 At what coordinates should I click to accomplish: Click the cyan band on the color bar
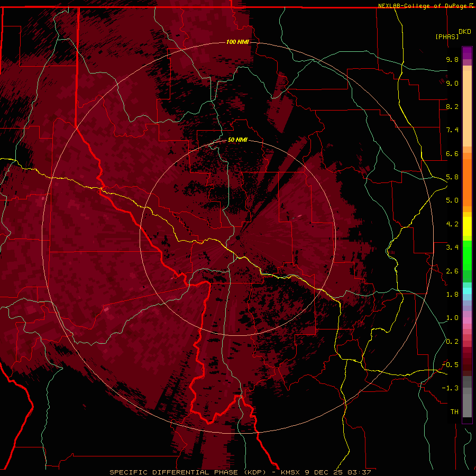(x=467, y=291)
